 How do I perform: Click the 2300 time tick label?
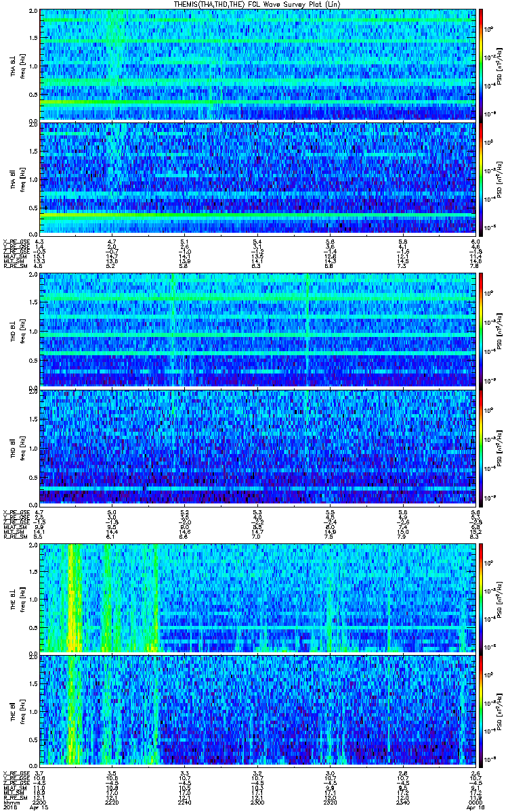tap(257, 802)
